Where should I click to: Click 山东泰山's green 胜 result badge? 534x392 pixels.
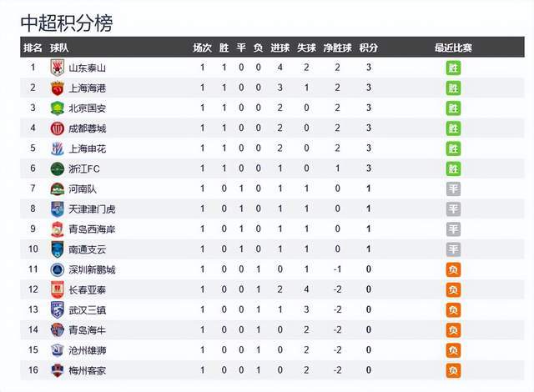tap(453, 68)
